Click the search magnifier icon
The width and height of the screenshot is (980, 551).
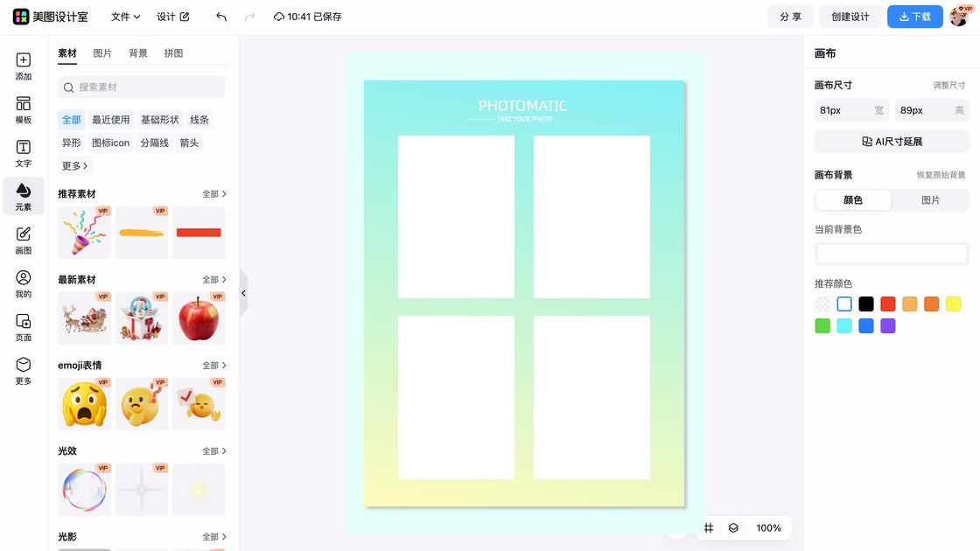pyautogui.click(x=69, y=87)
